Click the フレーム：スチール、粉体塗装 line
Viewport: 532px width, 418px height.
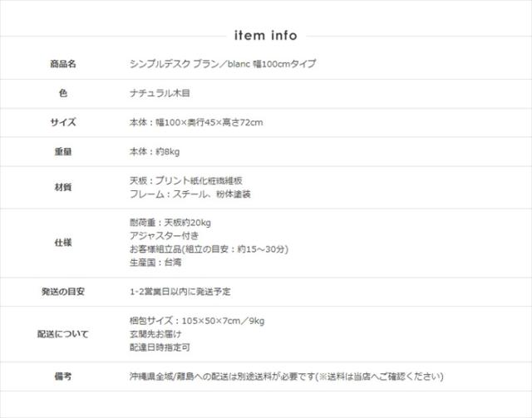(x=190, y=194)
